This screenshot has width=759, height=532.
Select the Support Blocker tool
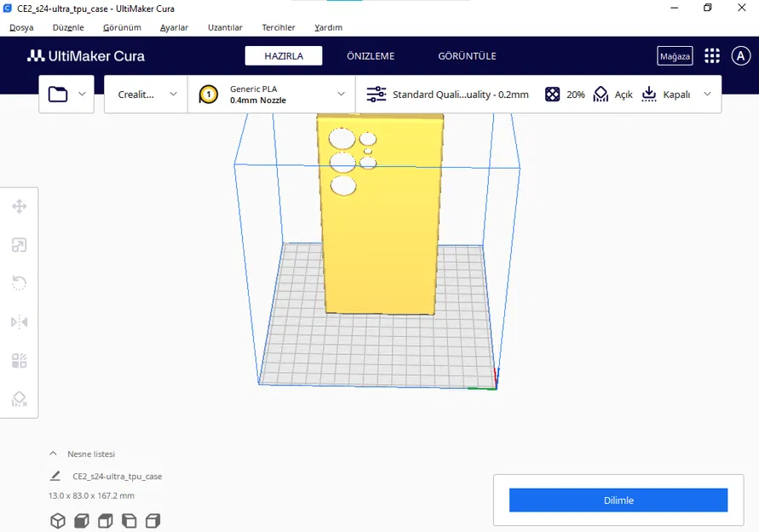(20, 399)
